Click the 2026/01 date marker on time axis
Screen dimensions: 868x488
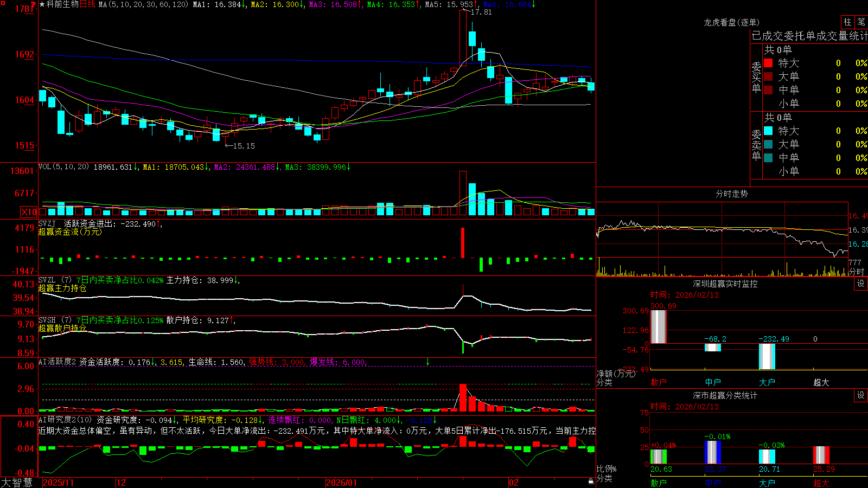click(342, 483)
